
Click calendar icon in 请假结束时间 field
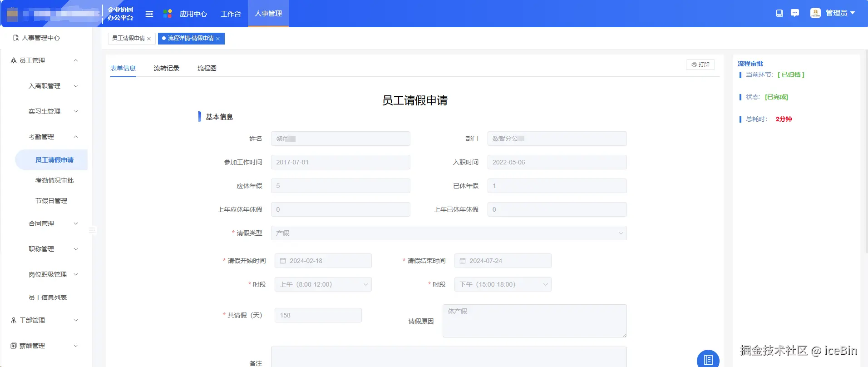pyautogui.click(x=463, y=261)
